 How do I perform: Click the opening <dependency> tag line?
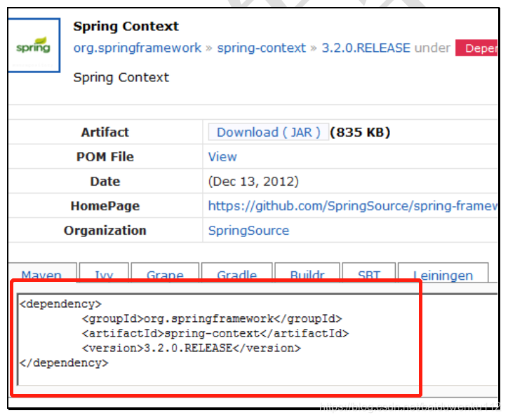[x=60, y=304]
